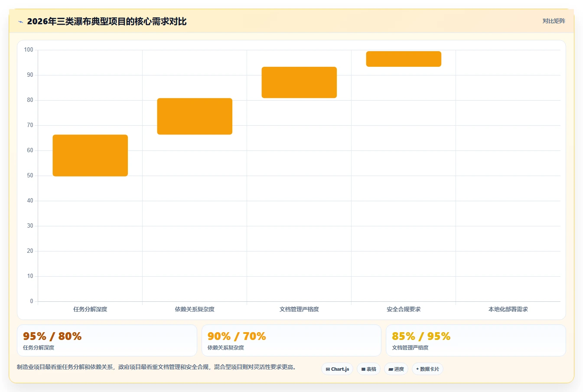Select the 数据卡片 chip
Screen dimensions: 583x392
427,369
